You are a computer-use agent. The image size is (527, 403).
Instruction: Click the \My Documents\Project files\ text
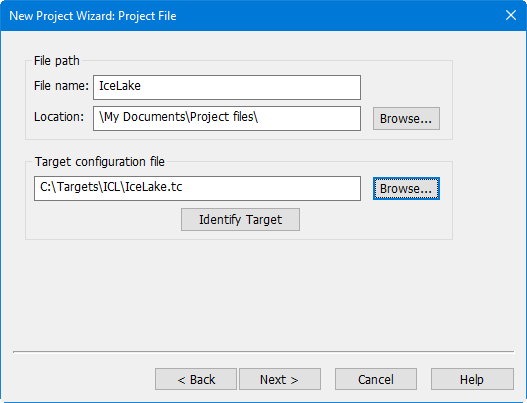(178, 117)
